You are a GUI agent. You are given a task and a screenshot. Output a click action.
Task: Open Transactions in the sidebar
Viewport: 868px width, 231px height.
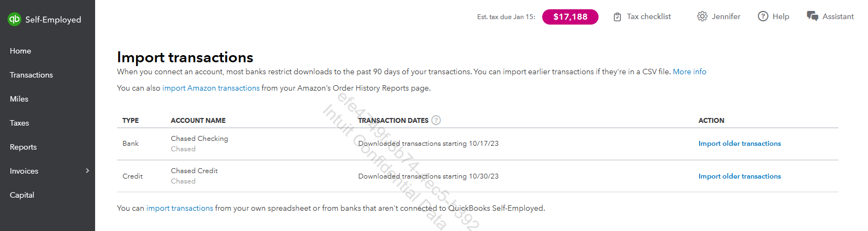(31, 75)
